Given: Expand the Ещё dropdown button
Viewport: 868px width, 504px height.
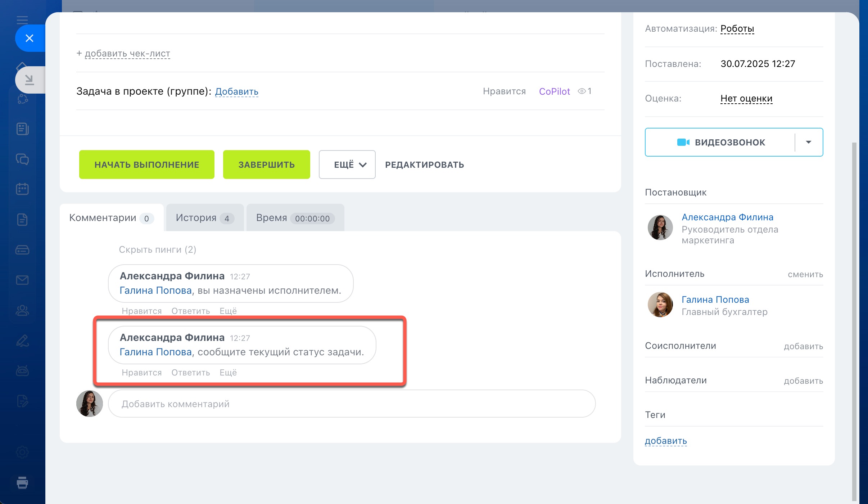Looking at the screenshot, I should [x=347, y=165].
